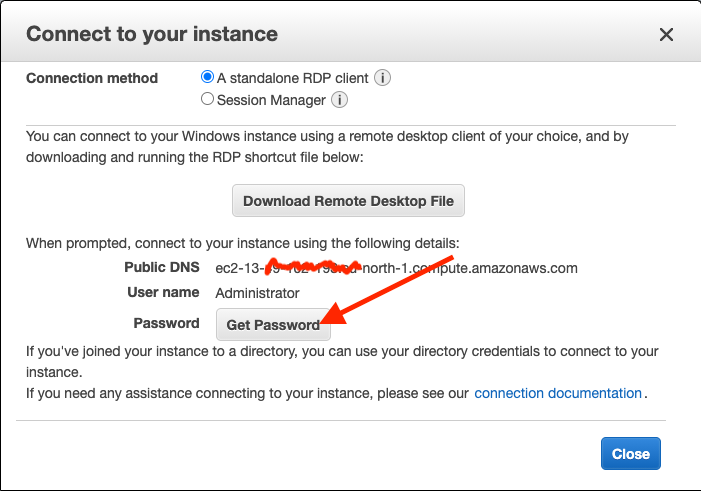Download the Remote Desktop File

pos(348,201)
